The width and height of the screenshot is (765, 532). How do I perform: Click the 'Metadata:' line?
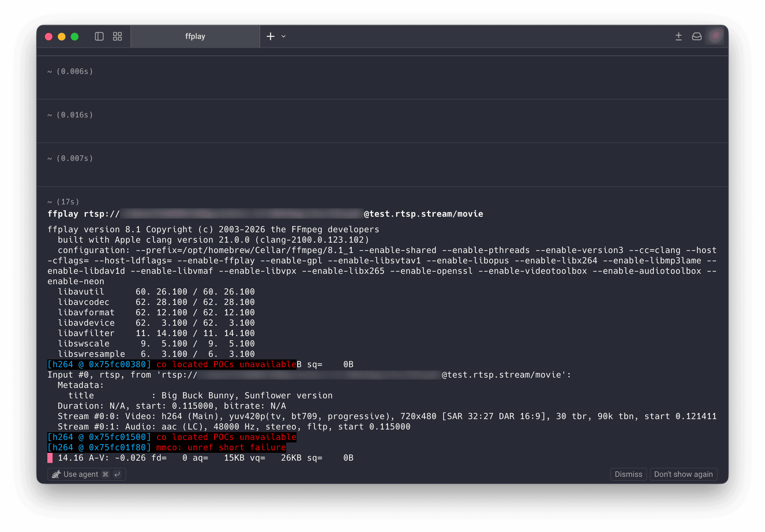point(81,385)
